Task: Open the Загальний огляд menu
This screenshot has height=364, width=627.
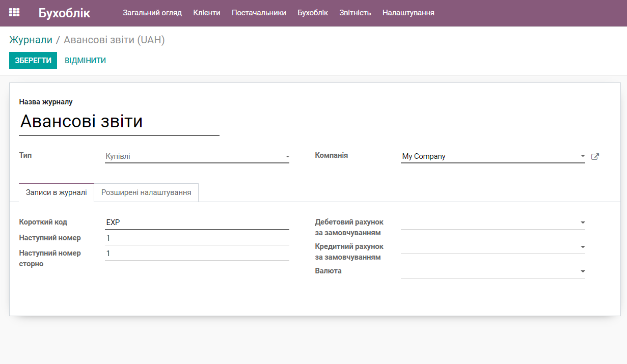Action: pos(152,13)
